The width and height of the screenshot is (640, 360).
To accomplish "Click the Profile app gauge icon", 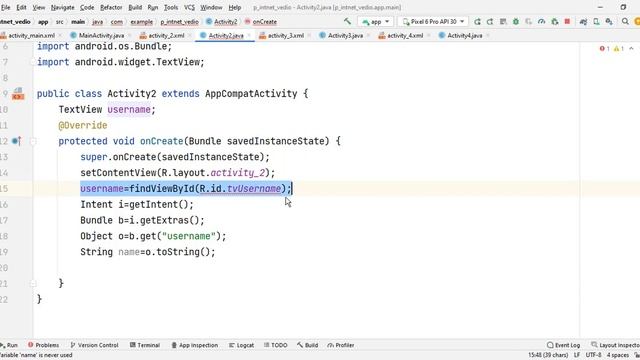I will [x=542, y=22].
